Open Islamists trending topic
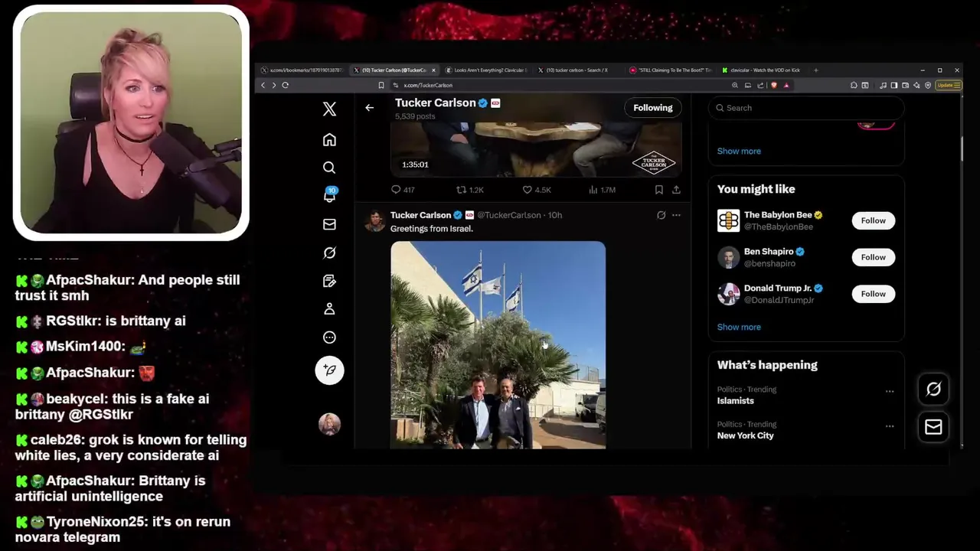This screenshot has height=551, width=980. (x=736, y=400)
